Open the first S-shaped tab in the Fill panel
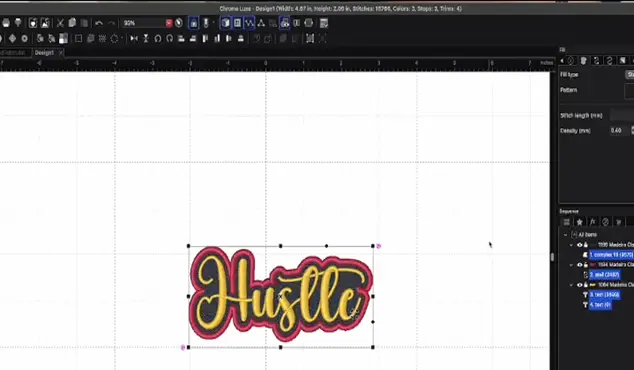The width and height of the screenshot is (634, 370). 596,61
